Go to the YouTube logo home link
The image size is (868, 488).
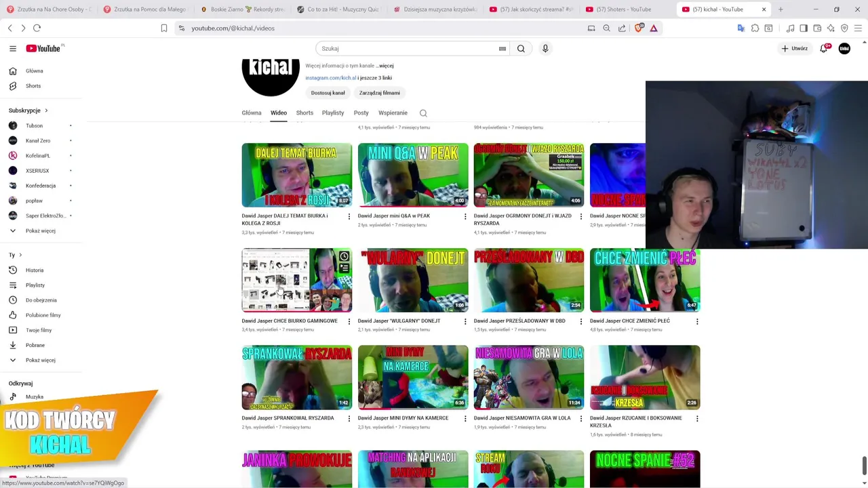43,48
